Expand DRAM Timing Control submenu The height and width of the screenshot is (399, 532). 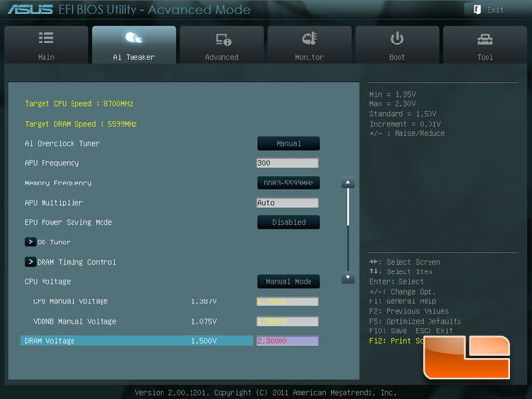71,262
